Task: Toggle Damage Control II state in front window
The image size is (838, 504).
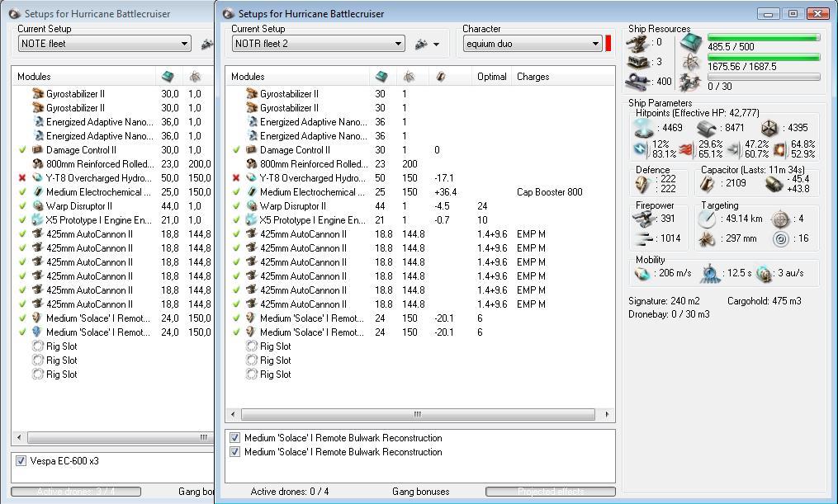Action: (236, 150)
